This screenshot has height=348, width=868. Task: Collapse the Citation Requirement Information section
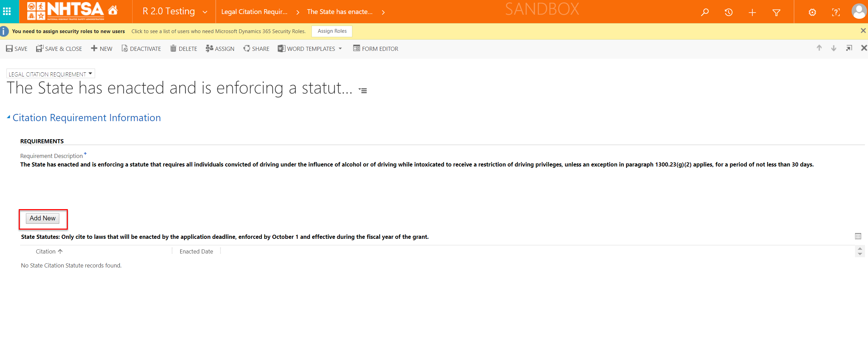coord(9,117)
